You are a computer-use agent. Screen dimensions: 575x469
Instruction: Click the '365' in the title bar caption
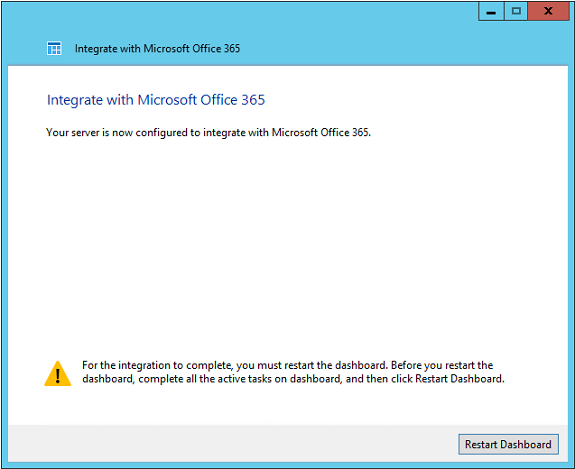click(232, 48)
